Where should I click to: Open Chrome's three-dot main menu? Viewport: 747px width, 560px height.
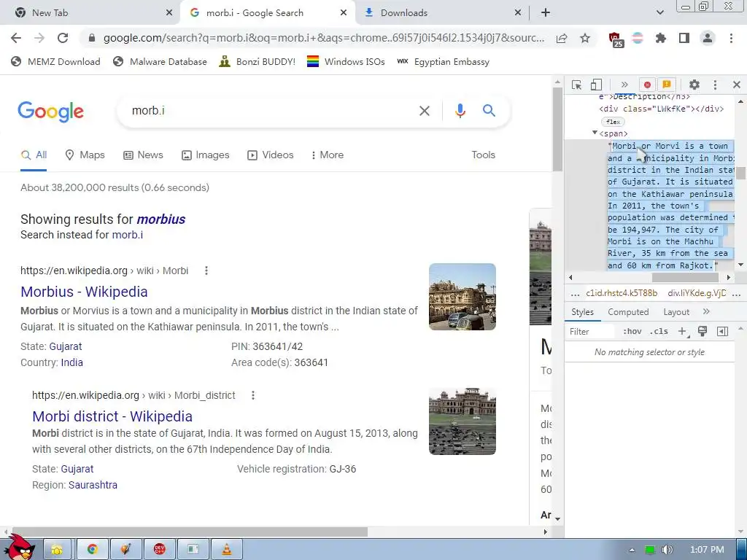[x=731, y=38]
